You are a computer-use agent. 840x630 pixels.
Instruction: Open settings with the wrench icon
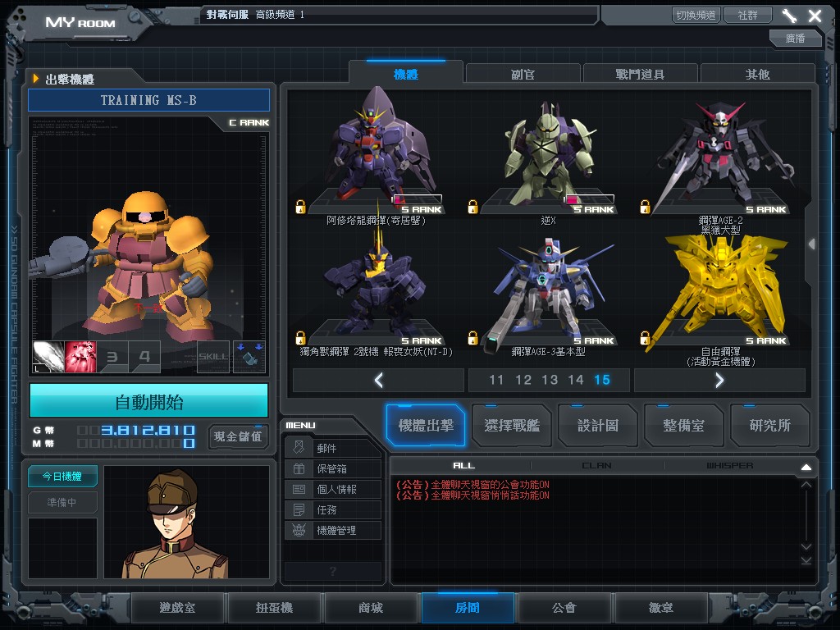coord(789,16)
